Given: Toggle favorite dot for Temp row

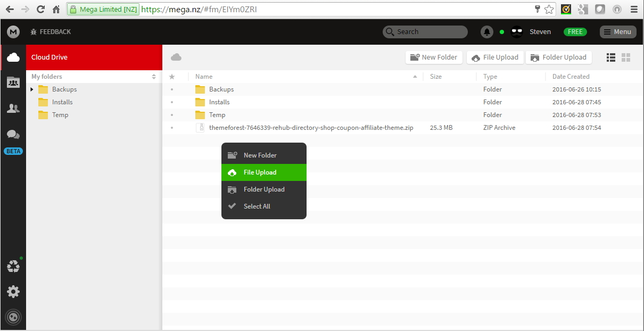Looking at the screenshot, I should click(x=172, y=115).
